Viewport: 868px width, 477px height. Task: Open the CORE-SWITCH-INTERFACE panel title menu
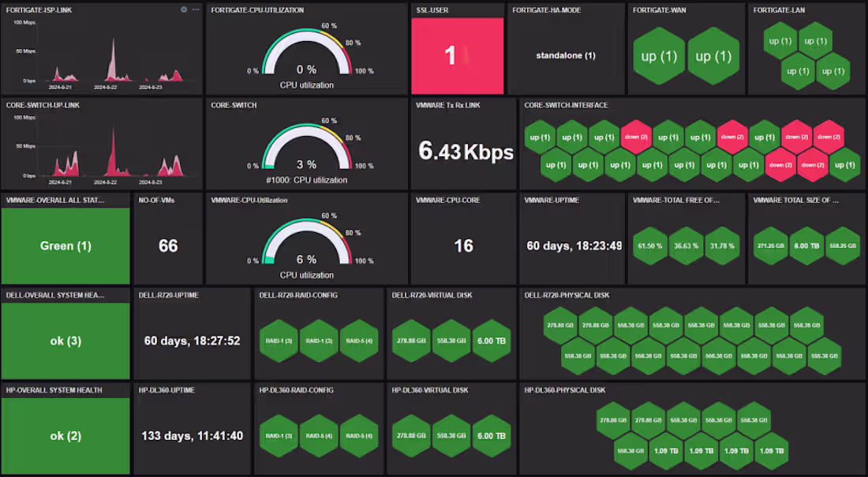tap(566, 105)
